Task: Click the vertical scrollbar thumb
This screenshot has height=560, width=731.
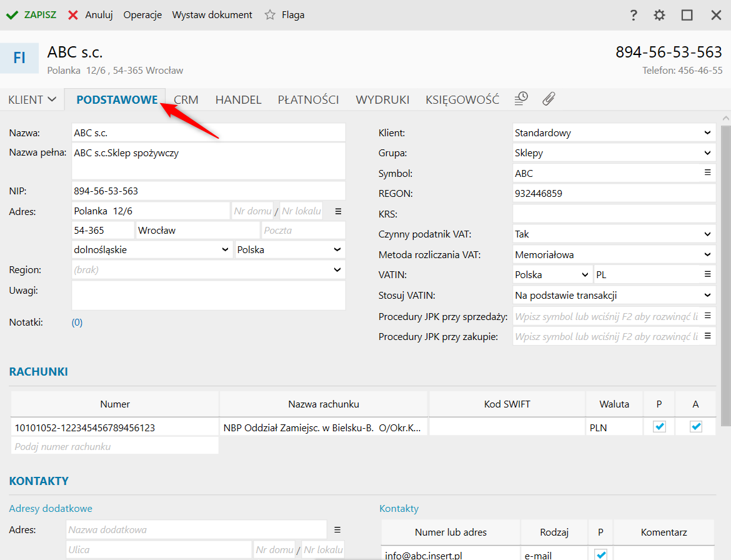Action: coord(726,275)
